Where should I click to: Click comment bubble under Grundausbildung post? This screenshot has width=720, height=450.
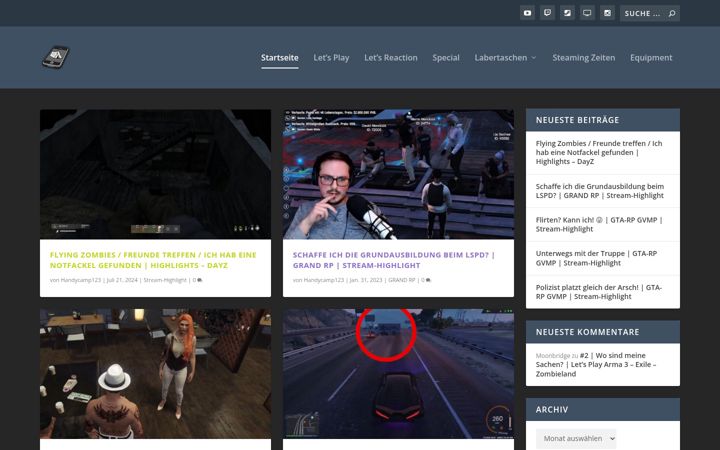(x=428, y=280)
